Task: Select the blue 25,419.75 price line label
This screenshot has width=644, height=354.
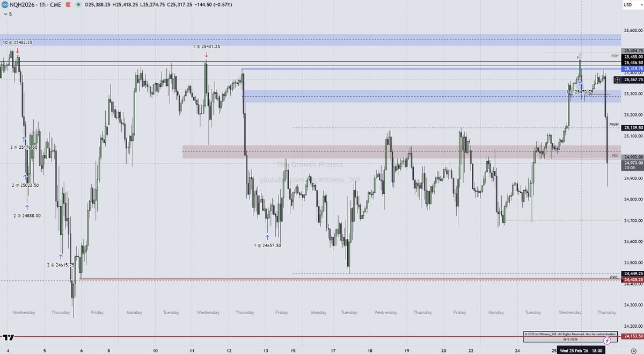Action: [x=632, y=69]
